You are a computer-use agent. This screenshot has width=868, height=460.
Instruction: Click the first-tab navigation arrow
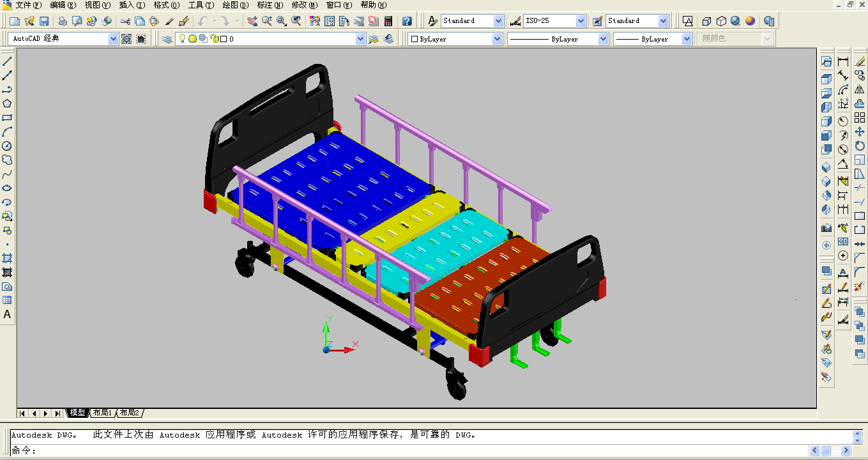click(x=22, y=413)
